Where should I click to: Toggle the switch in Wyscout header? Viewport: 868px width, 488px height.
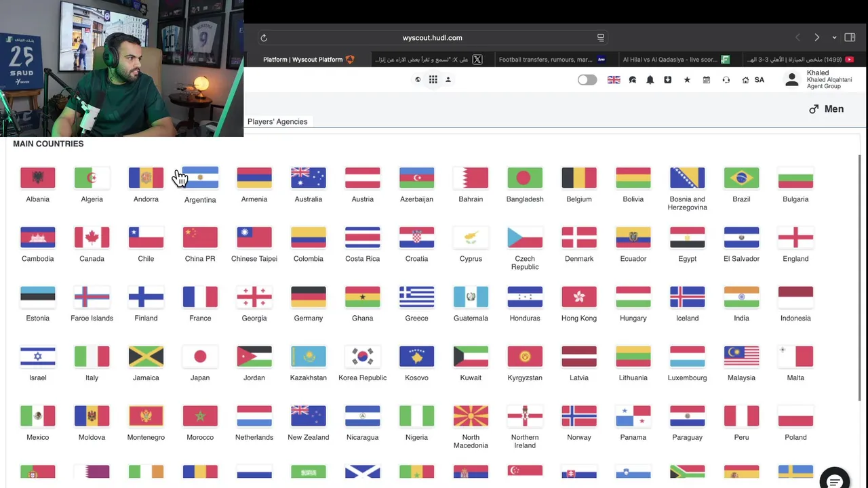[587, 80]
